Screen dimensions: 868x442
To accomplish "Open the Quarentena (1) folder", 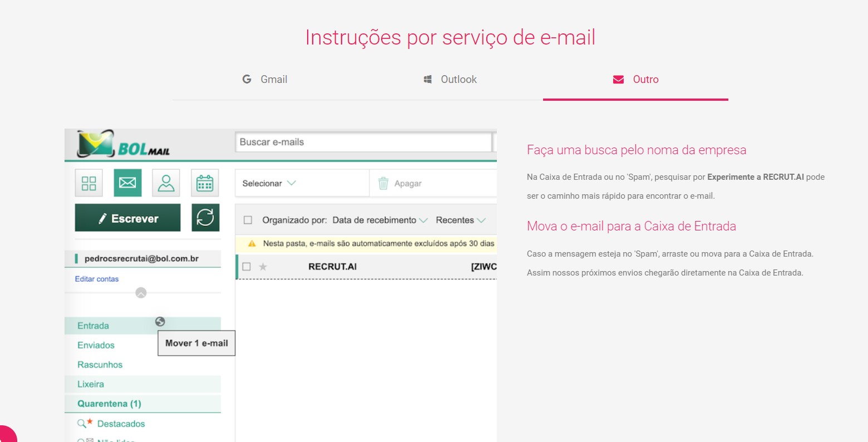I will coord(109,404).
